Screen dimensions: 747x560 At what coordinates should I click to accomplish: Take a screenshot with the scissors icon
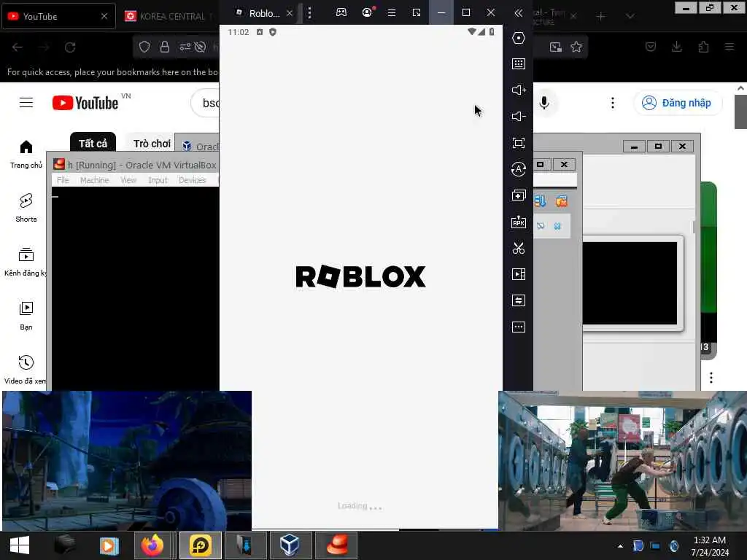(519, 248)
